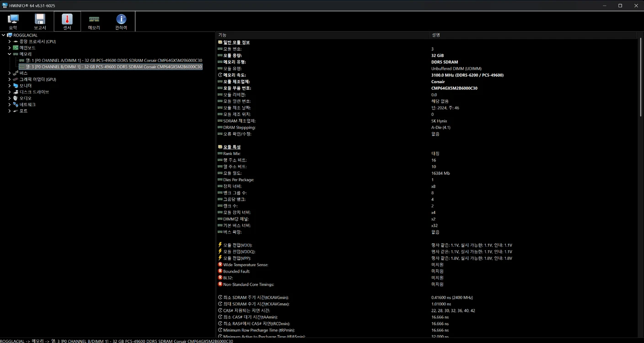Expand the 버스 tree node
The image size is (644, 343).
point(10,73)
